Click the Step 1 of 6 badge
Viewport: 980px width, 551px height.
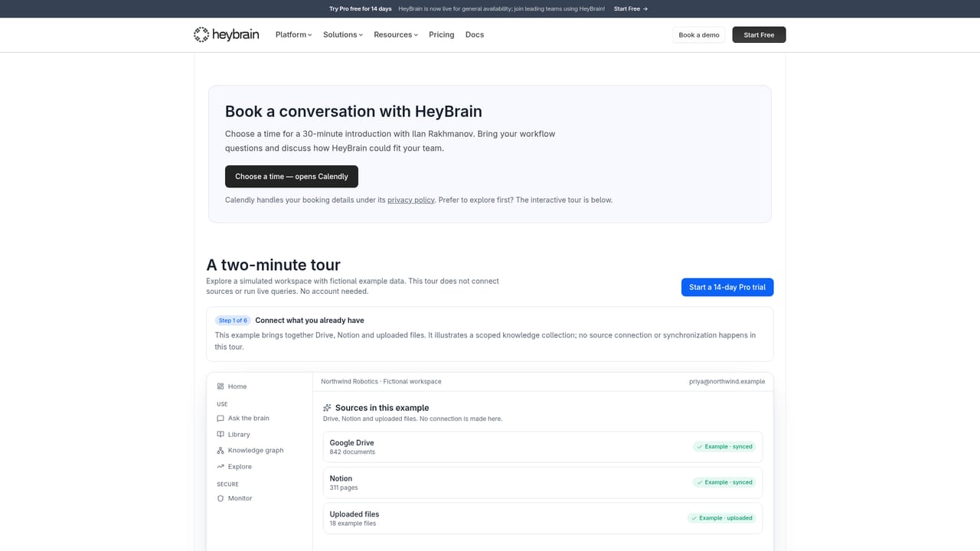coord(233,321)
